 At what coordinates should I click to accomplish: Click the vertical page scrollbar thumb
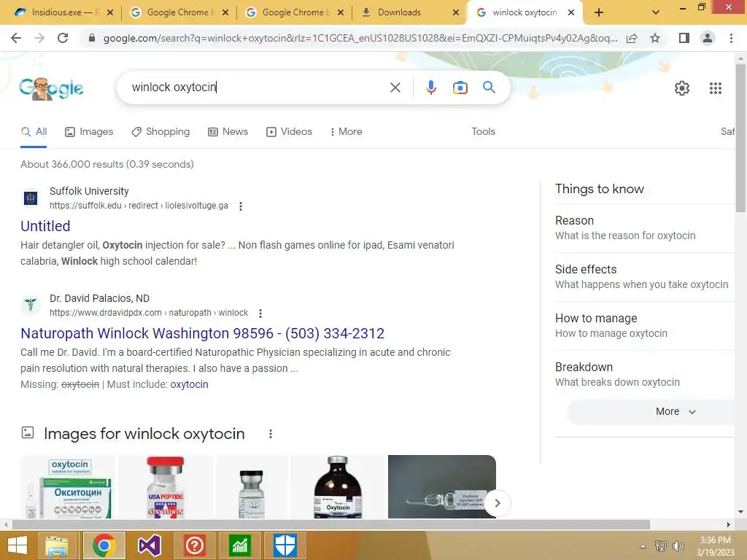point(740,138)
